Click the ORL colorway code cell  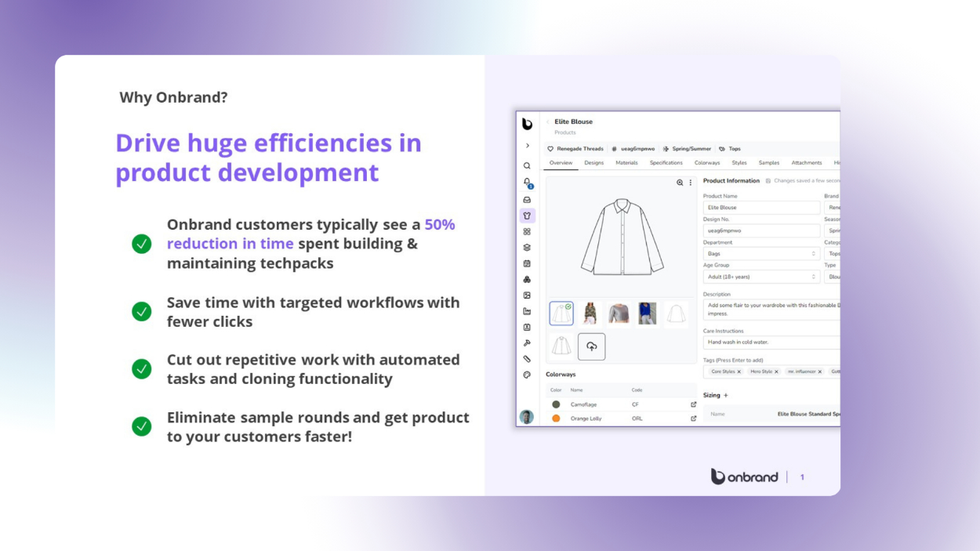coord(637,419)
